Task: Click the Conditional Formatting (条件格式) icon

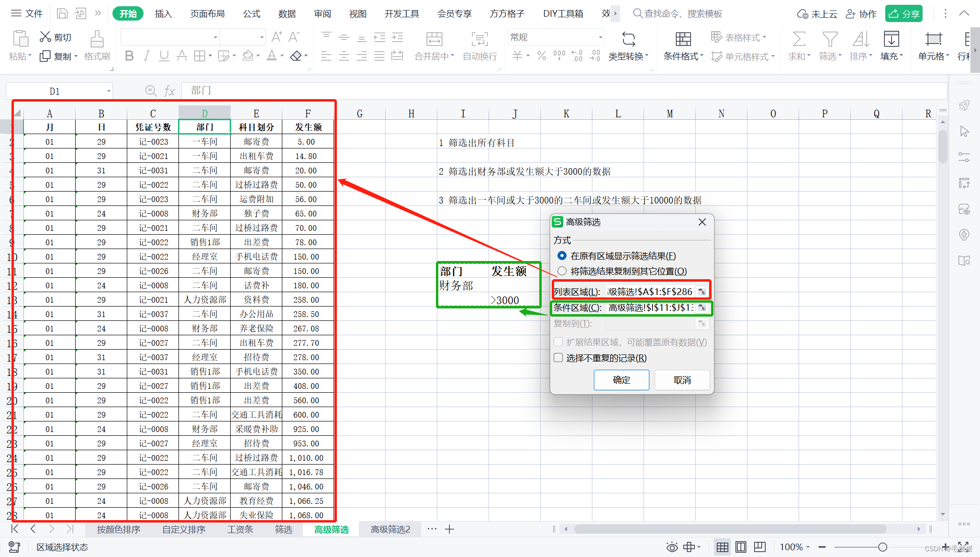Action: [683, 39]
